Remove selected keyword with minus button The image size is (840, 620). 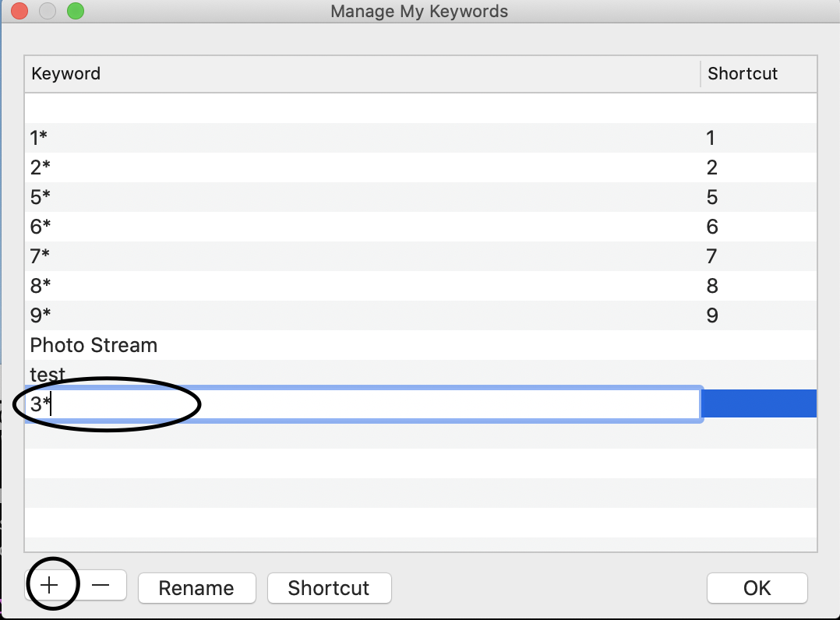pyautogui.click(x=101, y=585)
